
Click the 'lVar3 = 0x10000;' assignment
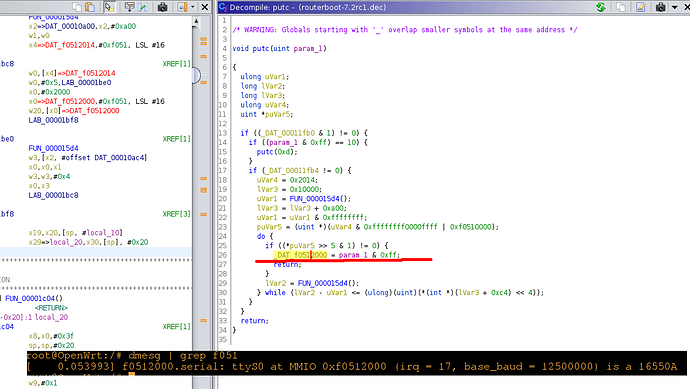tap(289, 189)
